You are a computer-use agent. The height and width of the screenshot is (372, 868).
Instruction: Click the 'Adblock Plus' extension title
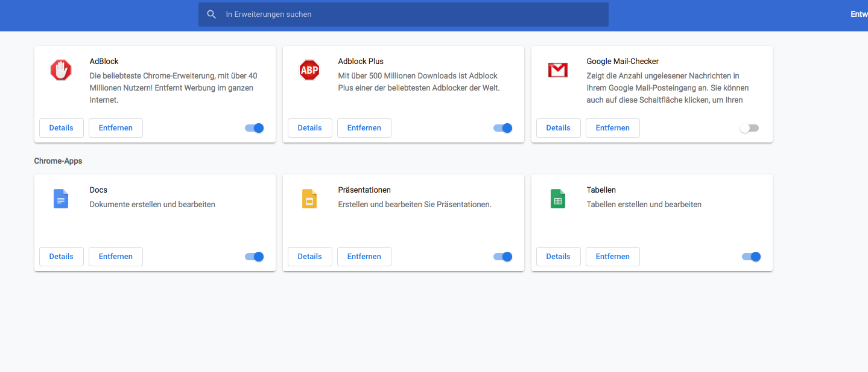pos(361,62)
